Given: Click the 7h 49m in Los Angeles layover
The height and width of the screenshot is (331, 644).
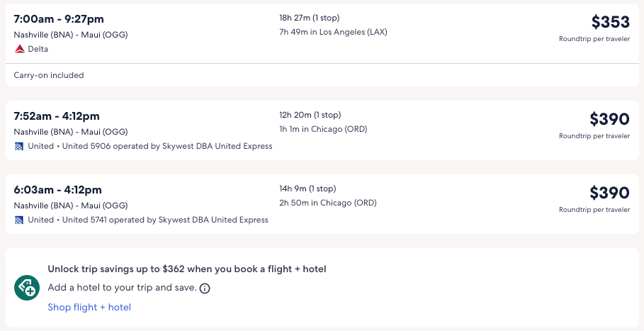Looking at the screenshot, I should (333, 32).
